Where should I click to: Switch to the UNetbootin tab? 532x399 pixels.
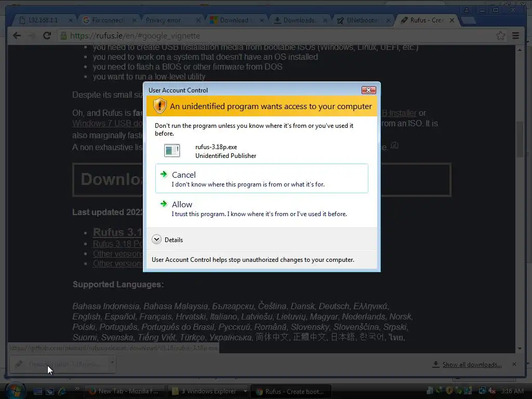362,20
